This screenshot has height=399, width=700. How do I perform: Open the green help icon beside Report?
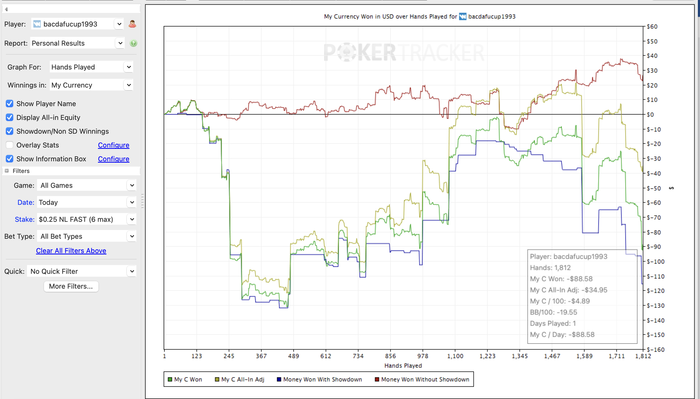click(x=133, y=43)
